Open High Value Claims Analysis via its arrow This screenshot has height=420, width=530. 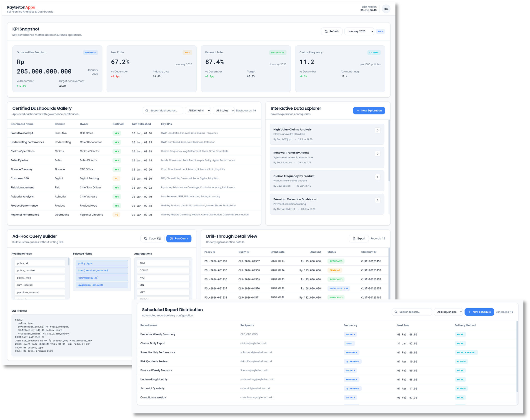[378, 130]
